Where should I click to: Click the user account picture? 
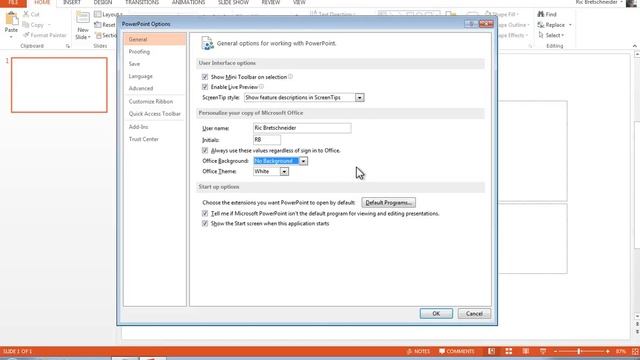(x=631, y=3)
